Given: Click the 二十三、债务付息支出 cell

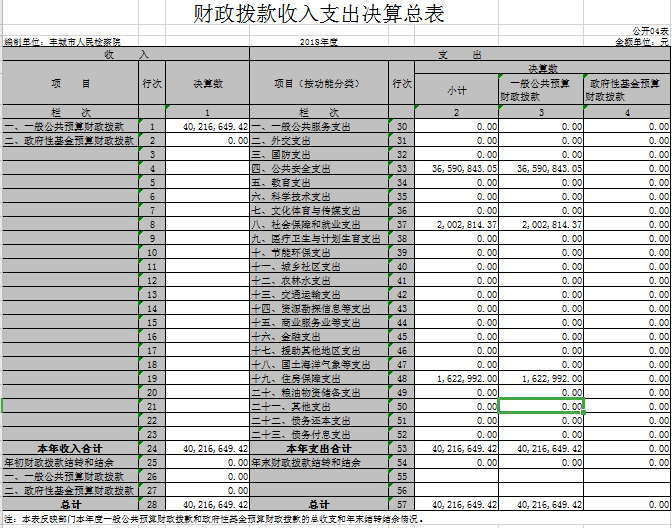Looking at the screenshot, I should pyautogui.click(x=319, y=435).
